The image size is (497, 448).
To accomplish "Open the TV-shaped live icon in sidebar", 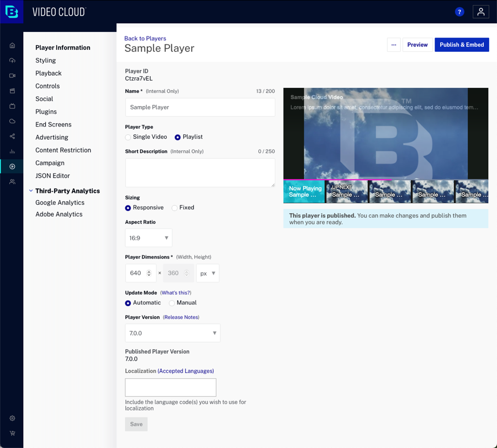I will click(12, 106).
